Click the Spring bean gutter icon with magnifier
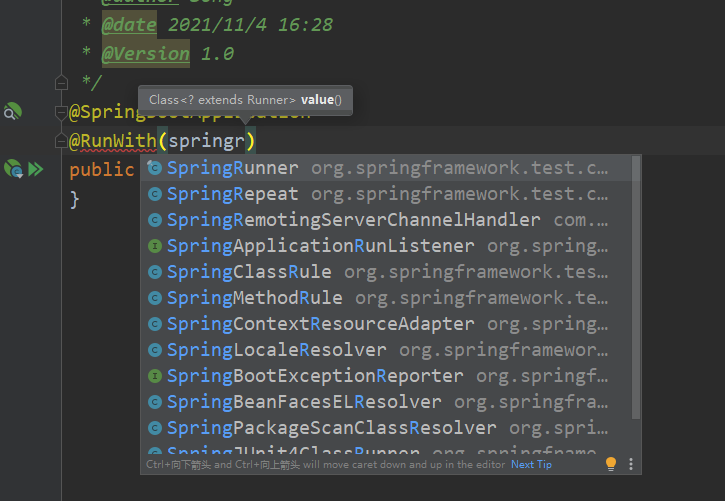The image size is (725, 501). (x=12, y=111)
